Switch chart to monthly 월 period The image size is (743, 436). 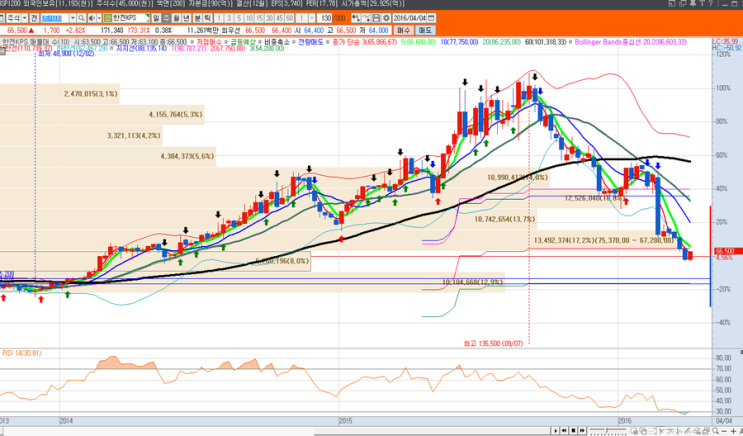[x=176, y=18]
